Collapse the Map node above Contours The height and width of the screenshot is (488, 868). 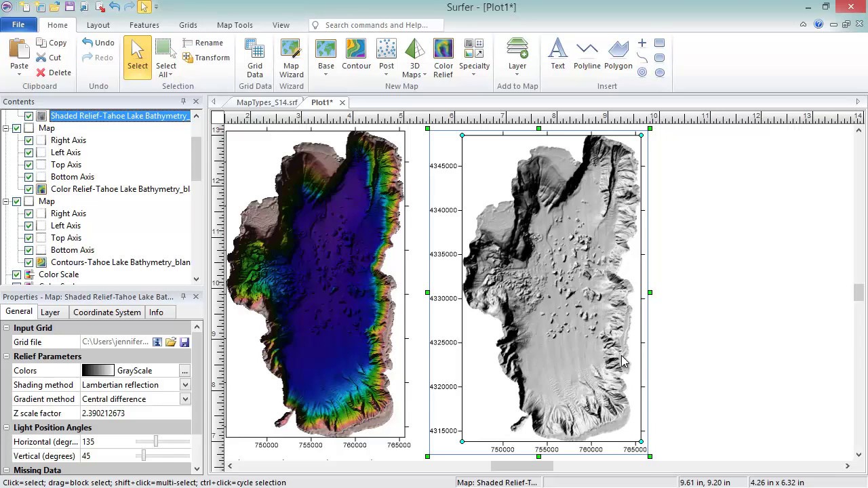click(x=6, y=201)
